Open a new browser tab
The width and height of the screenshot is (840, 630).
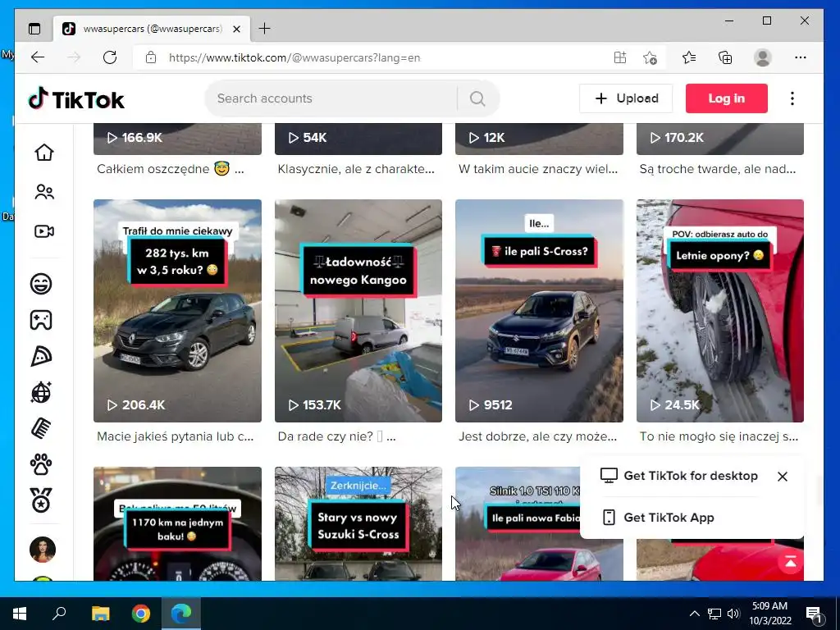tap(265, 29)
